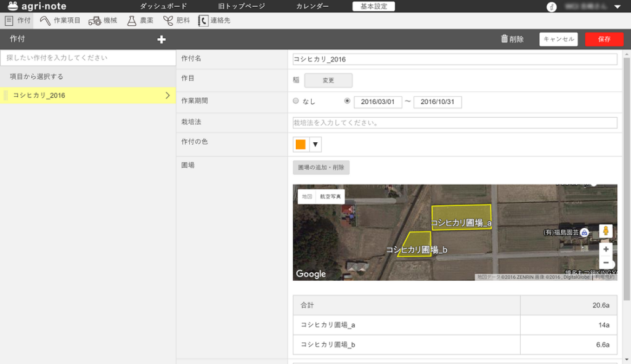Go to the ダッシュボード menu
Screen dimensions: 631x364
(163, 6)
